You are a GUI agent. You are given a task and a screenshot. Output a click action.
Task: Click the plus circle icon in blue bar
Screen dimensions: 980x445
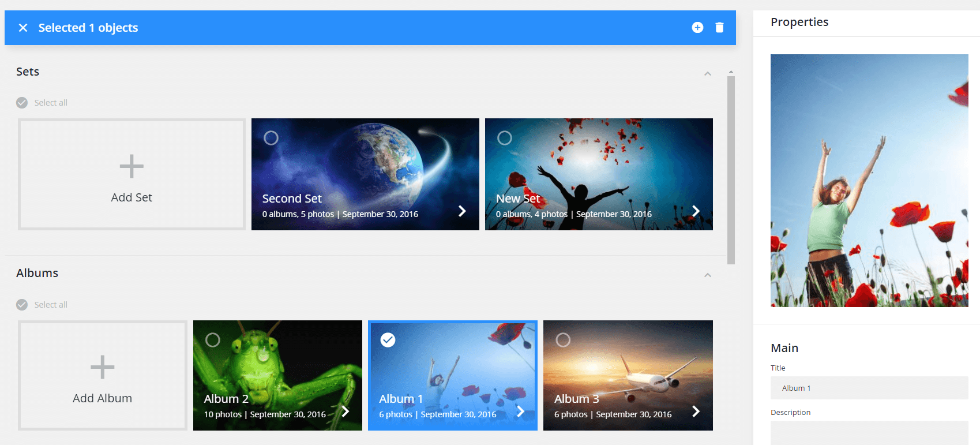tap(697, 28)
